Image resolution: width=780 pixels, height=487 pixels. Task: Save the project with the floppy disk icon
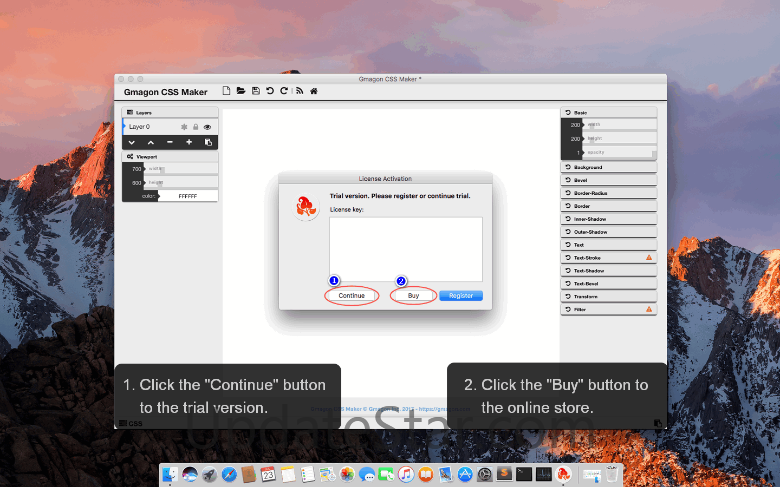click(x=256, y=91)
